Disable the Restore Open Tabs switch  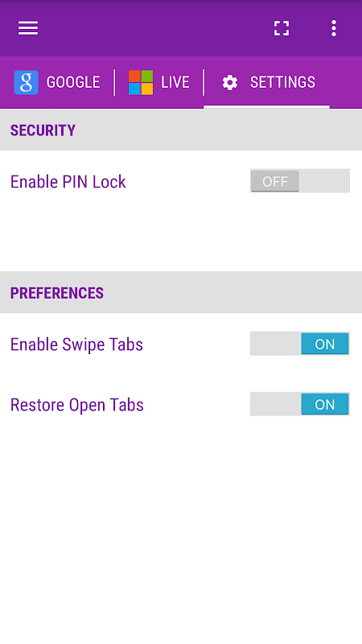pos(300,404)
